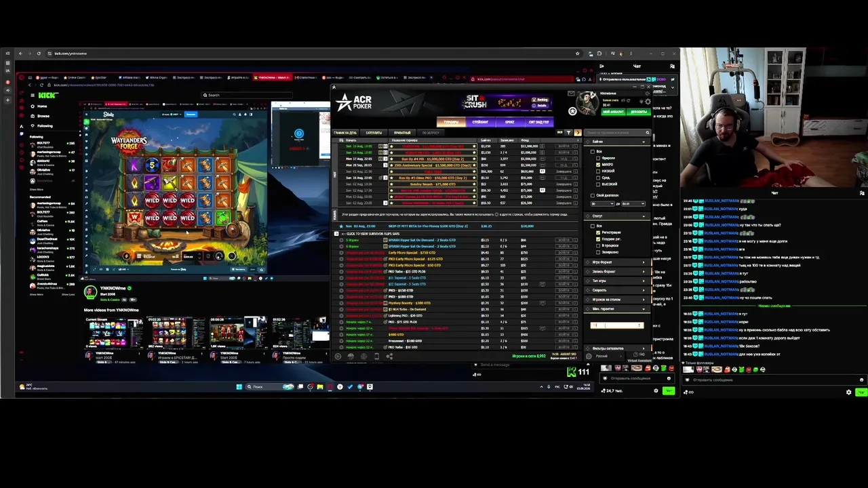This screenshot has height=488, width=868.
Task: Expand the Игра Формат filter
Action: 618,262
